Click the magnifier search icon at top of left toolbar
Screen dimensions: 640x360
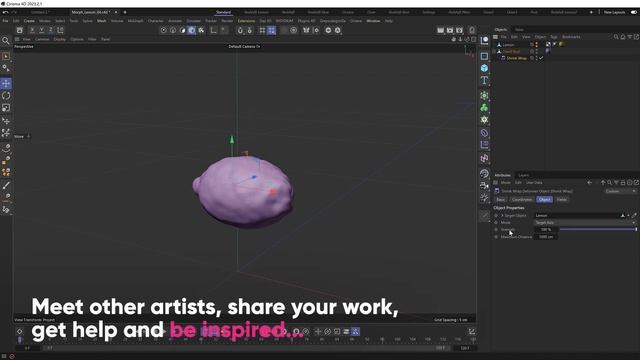[x=6, y=41]
